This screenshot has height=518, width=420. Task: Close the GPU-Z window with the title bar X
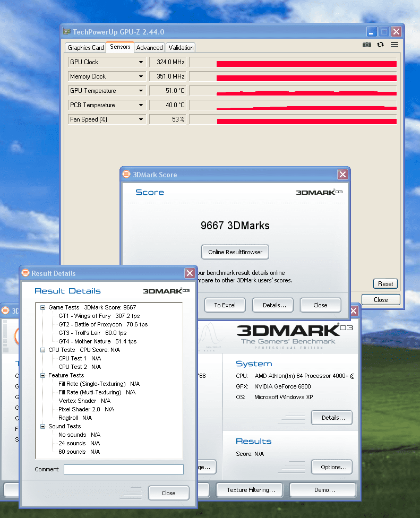[396, 32]
